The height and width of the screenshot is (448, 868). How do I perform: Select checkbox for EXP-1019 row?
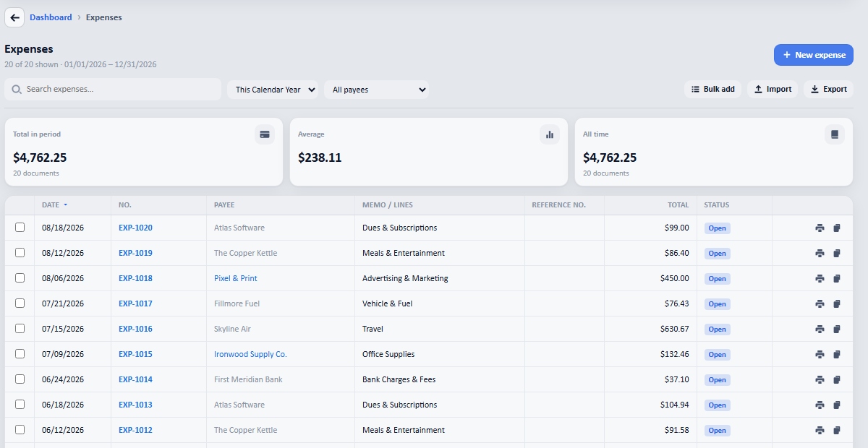(x=20, y=252)
